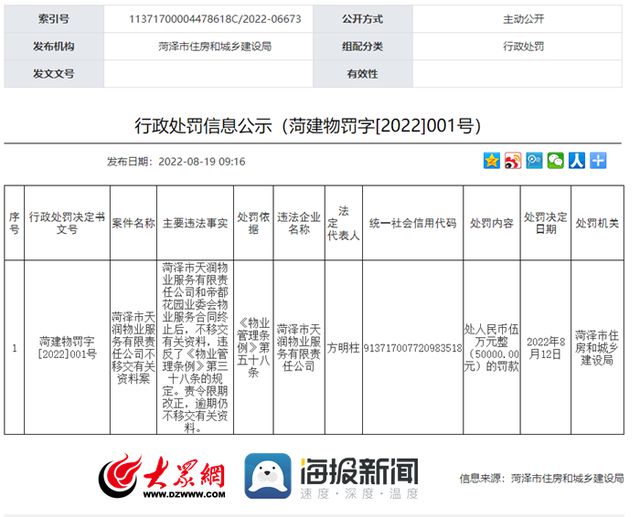Share to Tencent Weibo
The height and width of the screenshot is (517, 640).
pos(534,160)
